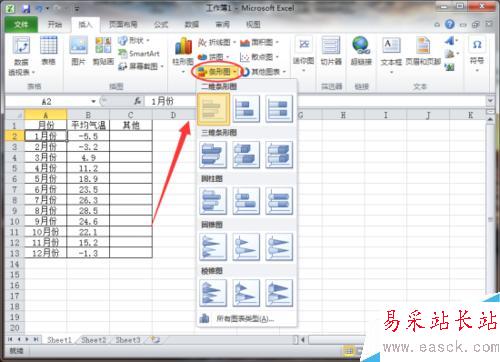Choose the stacked horizontal cone chart
This screenshot has height=362, width=500.
[246, 247]
